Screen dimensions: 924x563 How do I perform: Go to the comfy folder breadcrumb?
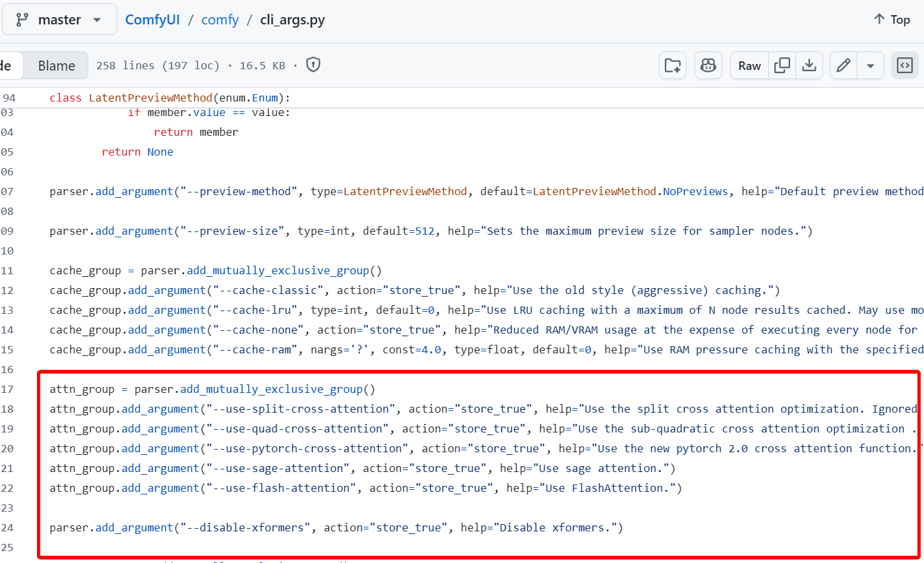220,20
